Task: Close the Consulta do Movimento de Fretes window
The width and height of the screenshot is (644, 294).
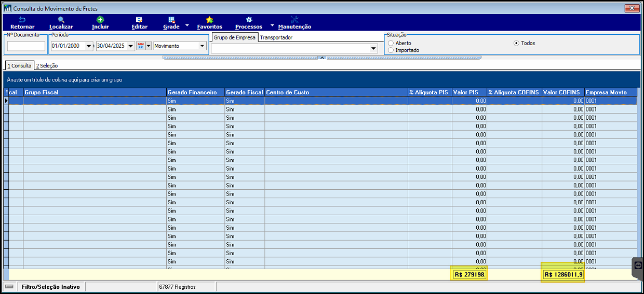Action: coord(632,8)
